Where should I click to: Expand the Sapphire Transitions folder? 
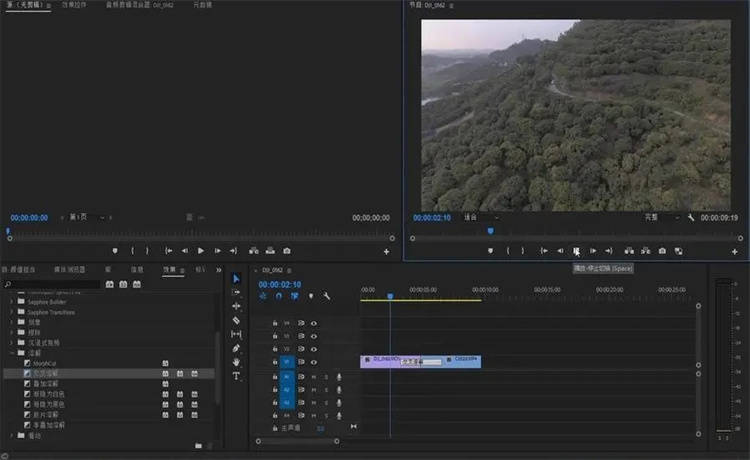pos(11,312)
